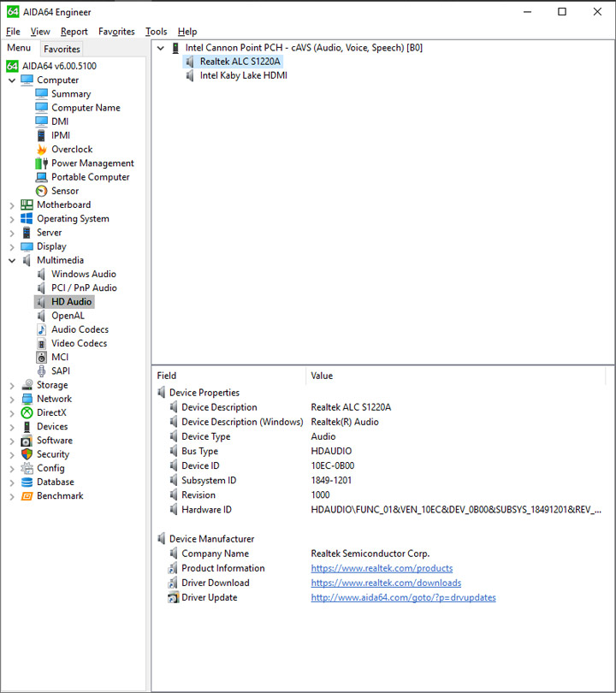Click the DirectX Xbox icon

click(x=27, y=412)
